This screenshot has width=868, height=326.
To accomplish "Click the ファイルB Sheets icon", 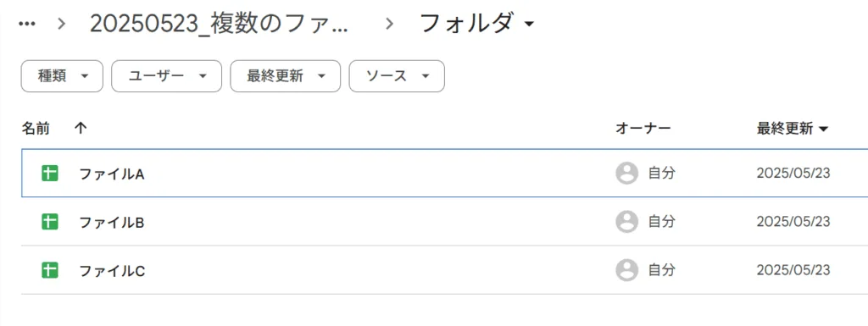I will click(50, 222).
